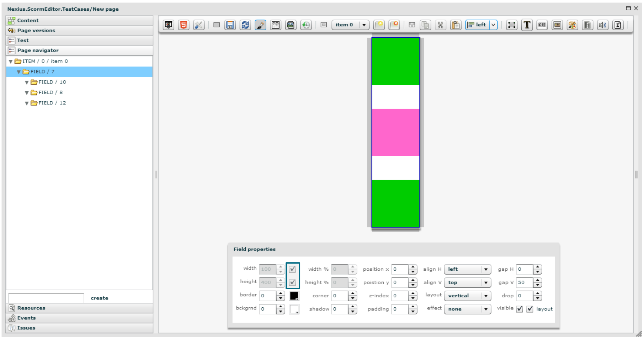Select the paintbrush tool in toolbar

(260, 25)
